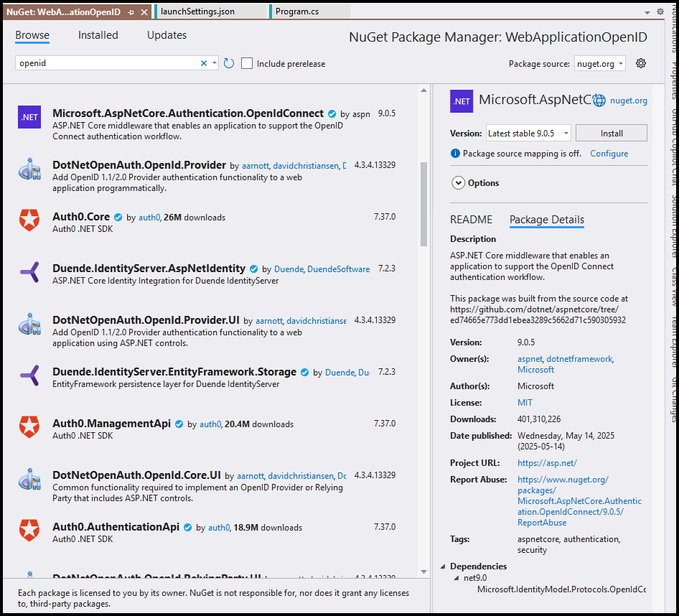Open the Package source dropdown
This screenshot has height=616, width=679.
click(x=600, y=63)
